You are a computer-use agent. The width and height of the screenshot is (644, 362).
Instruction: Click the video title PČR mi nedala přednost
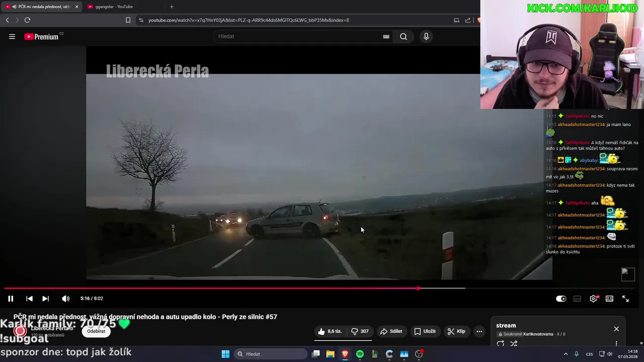(x=145, y=317)
